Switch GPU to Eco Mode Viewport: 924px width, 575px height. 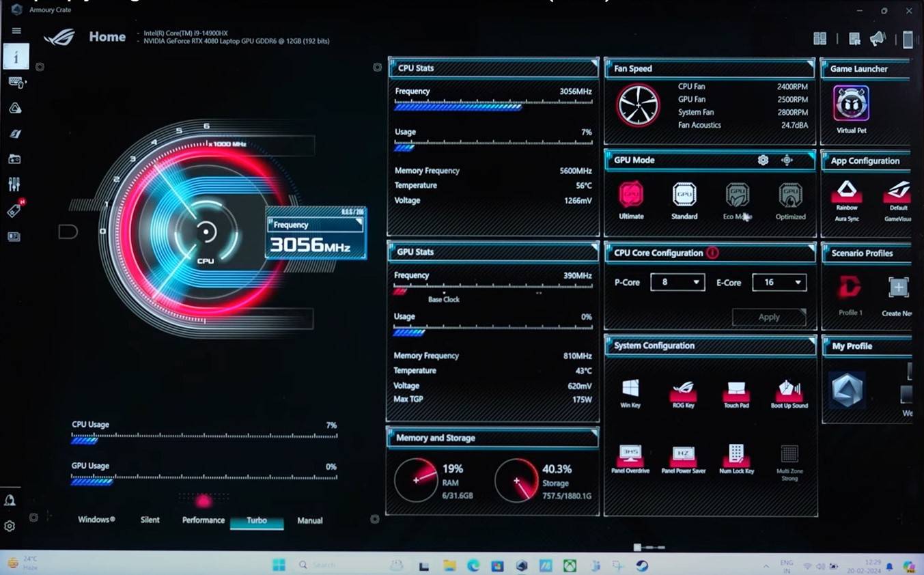click(737, 196)
